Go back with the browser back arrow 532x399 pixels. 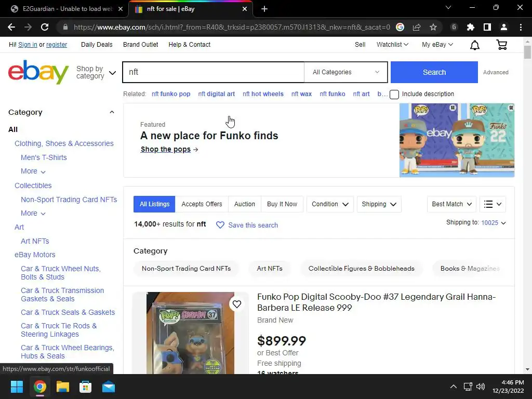pos(11,27)
